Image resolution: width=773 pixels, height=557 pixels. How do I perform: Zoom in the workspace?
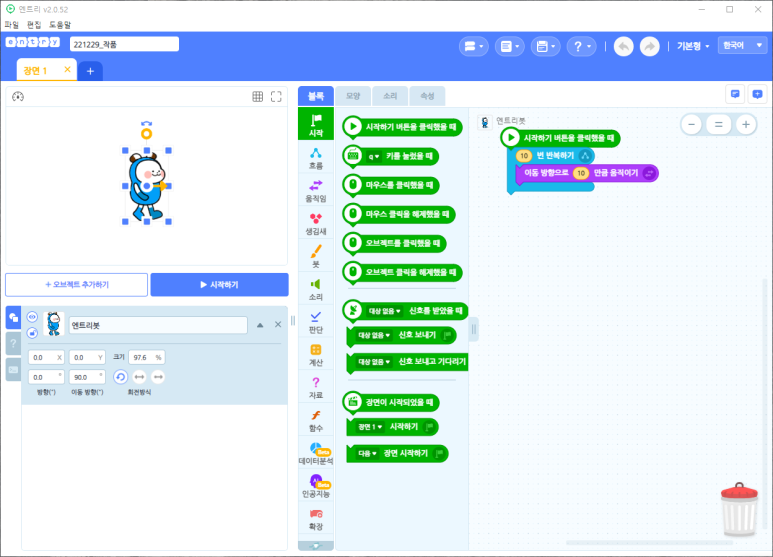pos(746,125)
